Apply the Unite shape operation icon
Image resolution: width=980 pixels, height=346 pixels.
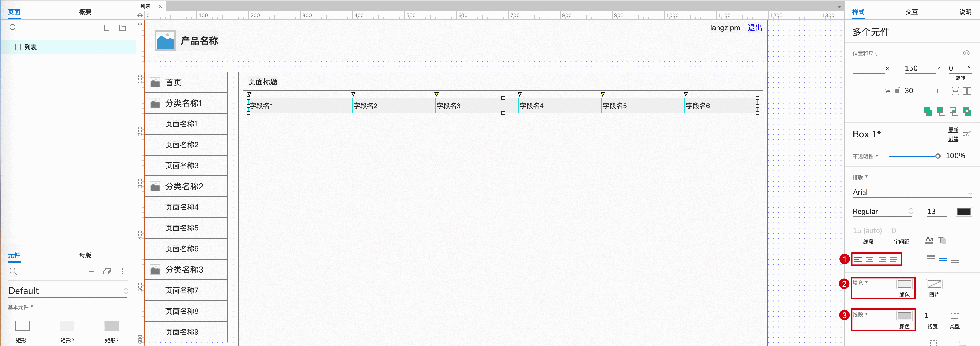[x=928, y=111]
